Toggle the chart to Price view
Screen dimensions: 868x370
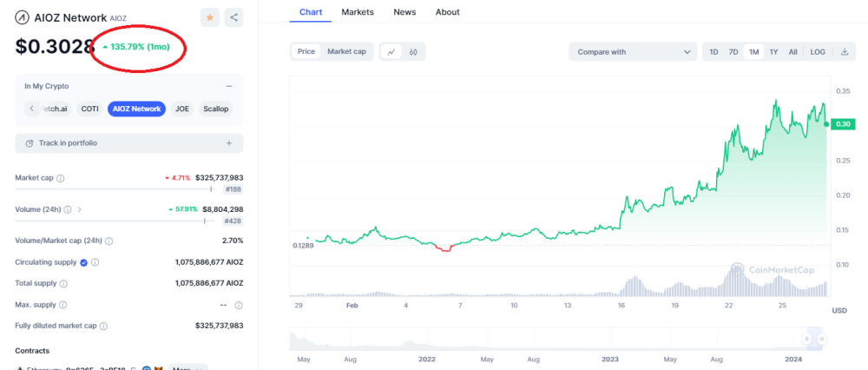click(x=306, y=52)
